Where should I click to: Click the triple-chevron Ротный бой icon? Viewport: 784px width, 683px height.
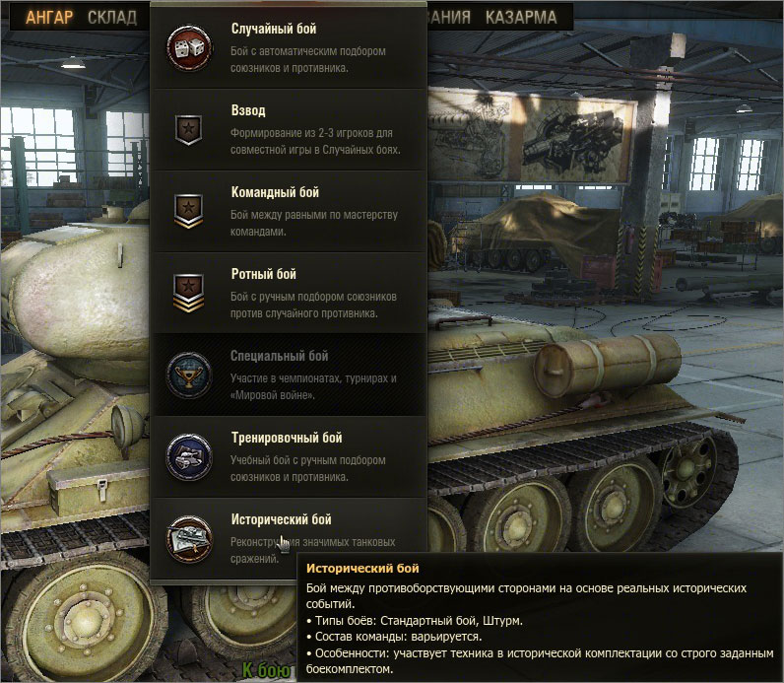[x=188, y=293]
